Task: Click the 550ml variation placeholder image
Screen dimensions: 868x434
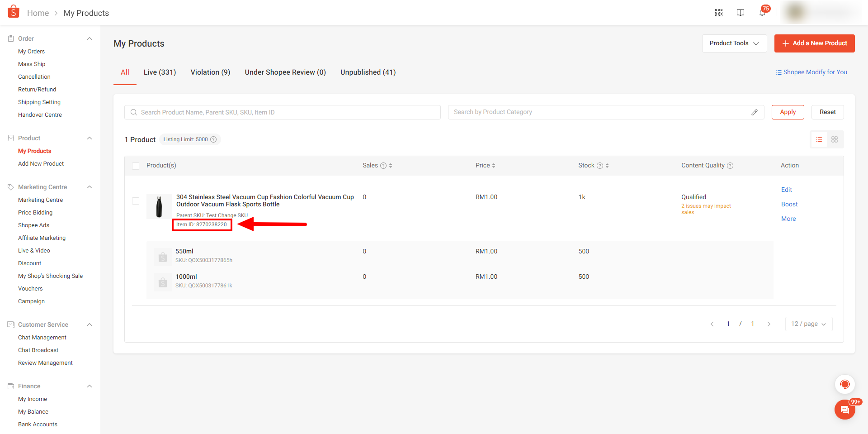Action: (x=163, y=257)
